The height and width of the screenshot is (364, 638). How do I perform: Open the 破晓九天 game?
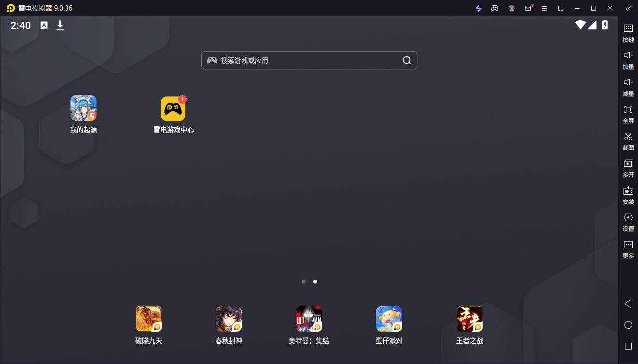[149, 319]
